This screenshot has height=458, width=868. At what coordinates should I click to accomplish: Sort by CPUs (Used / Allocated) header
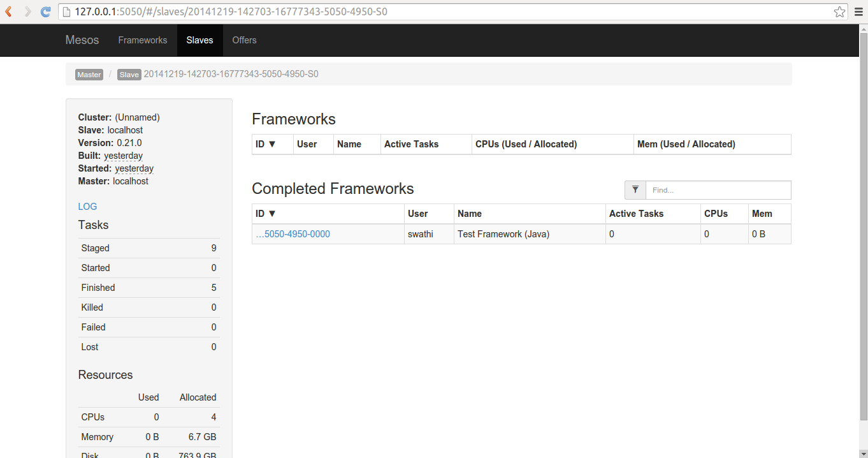point(553,144)
